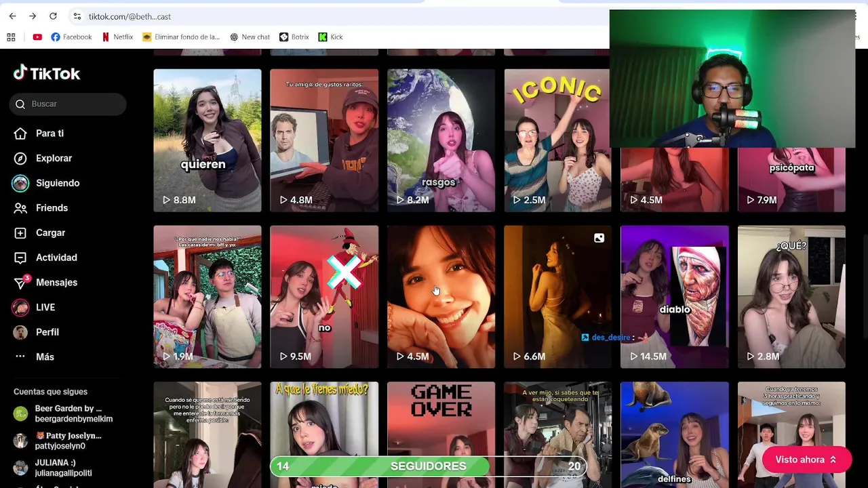This screenshot has height=488, width=868.
Task: Open the Facebook bookmark
Action: 71,37
